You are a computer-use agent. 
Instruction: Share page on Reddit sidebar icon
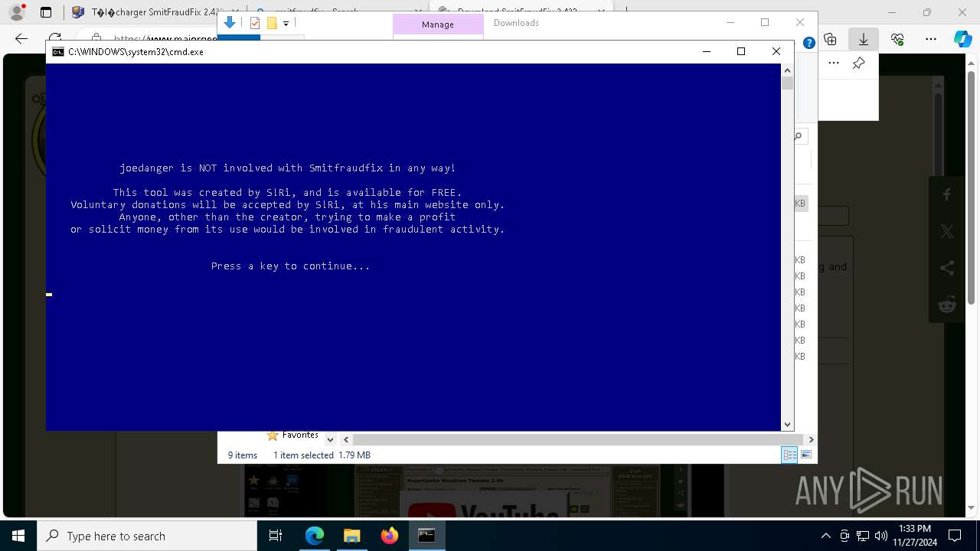pos(947,305)
